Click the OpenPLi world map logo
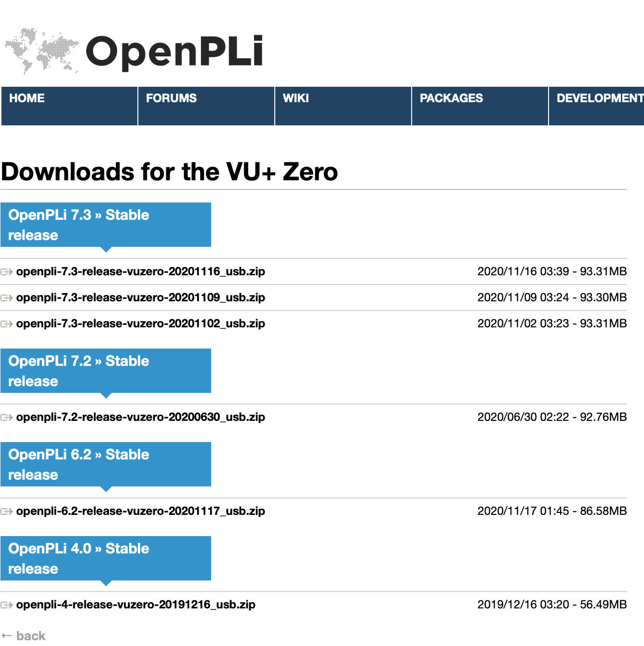This screenshot has height=646, width=644. [42, 51]
